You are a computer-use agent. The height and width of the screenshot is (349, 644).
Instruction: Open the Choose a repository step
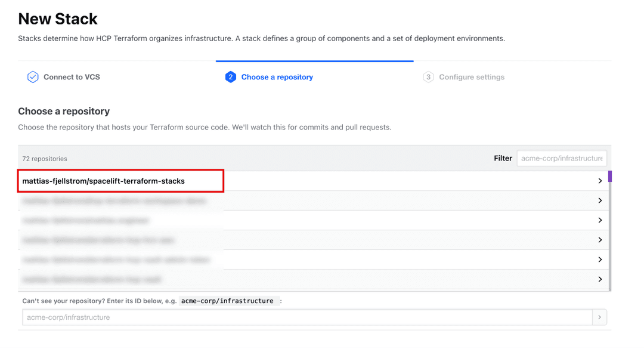277,76
